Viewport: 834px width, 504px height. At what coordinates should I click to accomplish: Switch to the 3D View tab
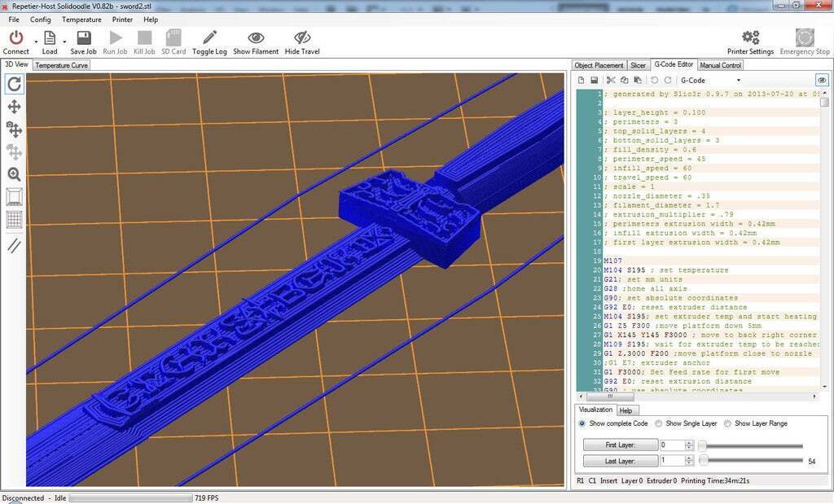coord(16,64)
